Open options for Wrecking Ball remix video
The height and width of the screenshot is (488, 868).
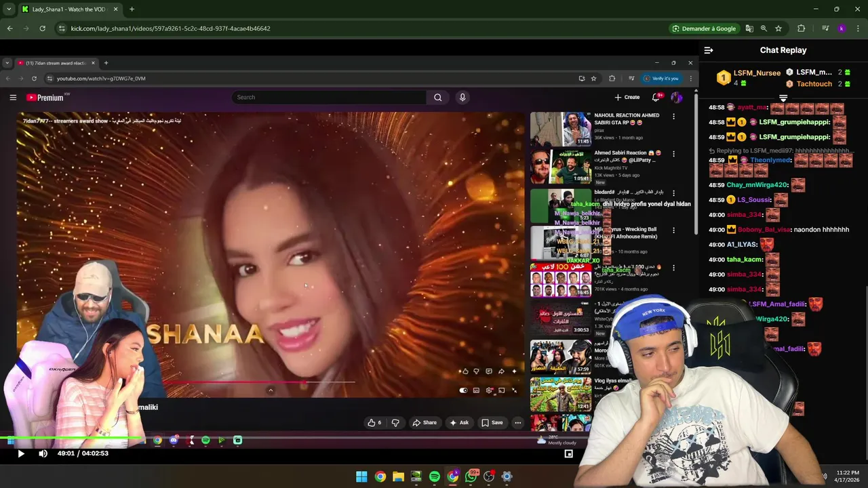(673, 230)
